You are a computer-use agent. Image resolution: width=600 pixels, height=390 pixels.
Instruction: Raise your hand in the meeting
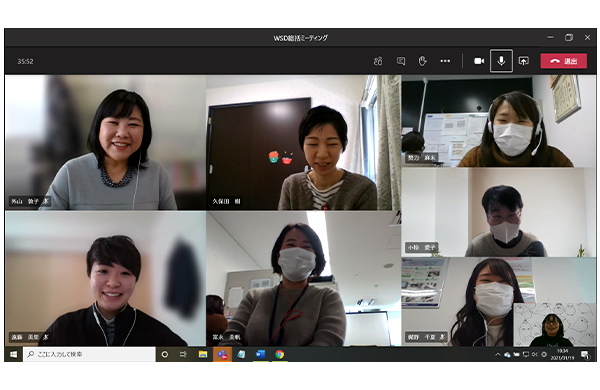422,61
